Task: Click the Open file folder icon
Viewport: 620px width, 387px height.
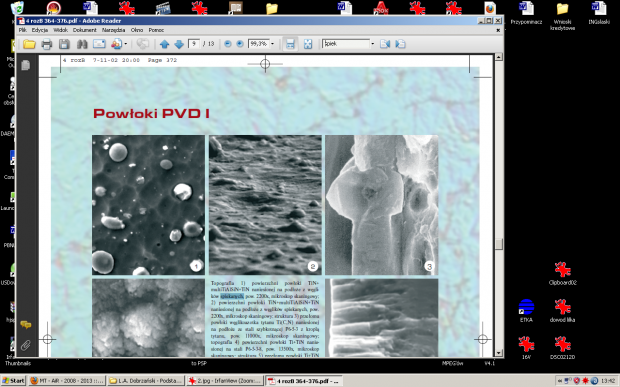Action: 29,44
